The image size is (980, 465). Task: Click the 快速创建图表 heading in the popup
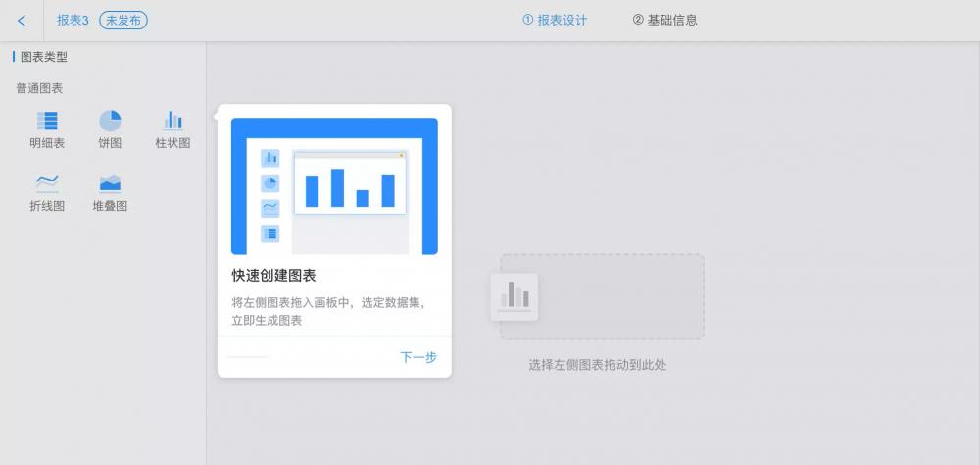(x=273, y=276)
